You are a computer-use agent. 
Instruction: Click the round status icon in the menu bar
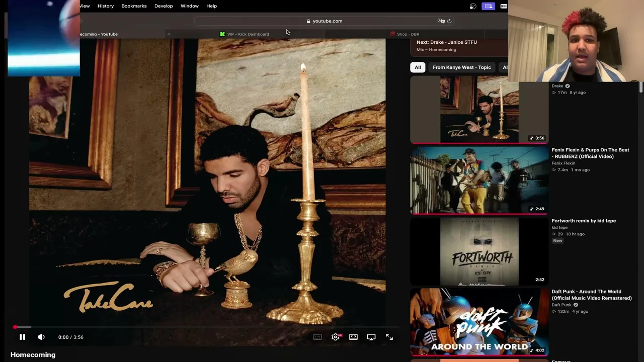pos(473,6)
